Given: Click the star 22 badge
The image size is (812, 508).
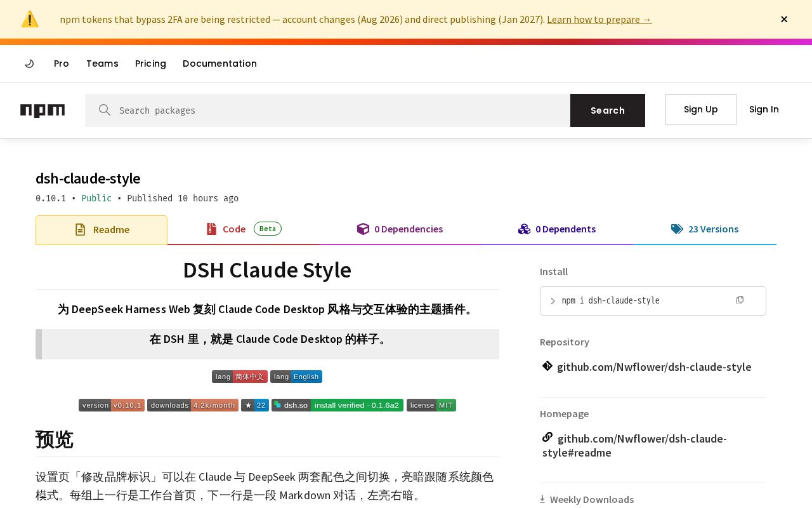Looking at the screenshot, I should pos(255,405).
